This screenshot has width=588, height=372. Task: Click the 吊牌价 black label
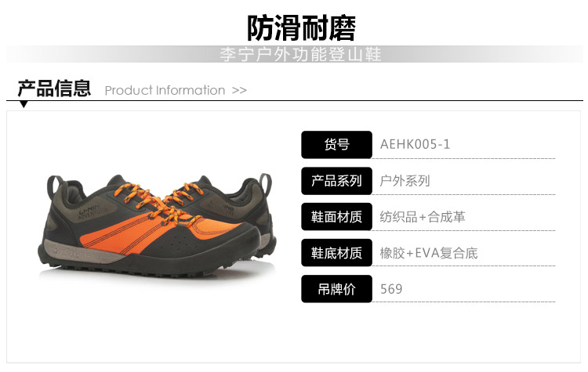point(336,289)
